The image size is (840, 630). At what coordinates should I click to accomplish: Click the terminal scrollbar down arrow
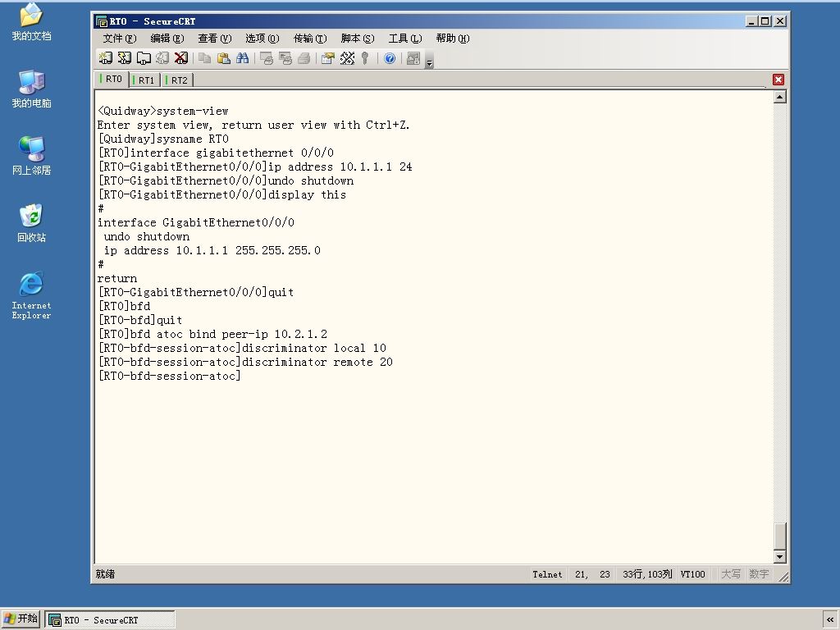780,557
